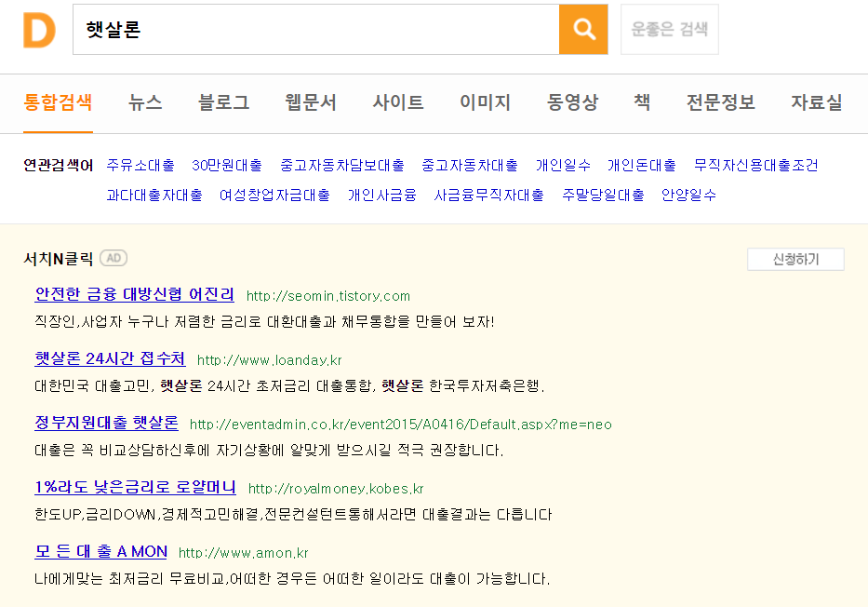Click the orange magnifier search button
868x607 pixels.
coord(583,30)
